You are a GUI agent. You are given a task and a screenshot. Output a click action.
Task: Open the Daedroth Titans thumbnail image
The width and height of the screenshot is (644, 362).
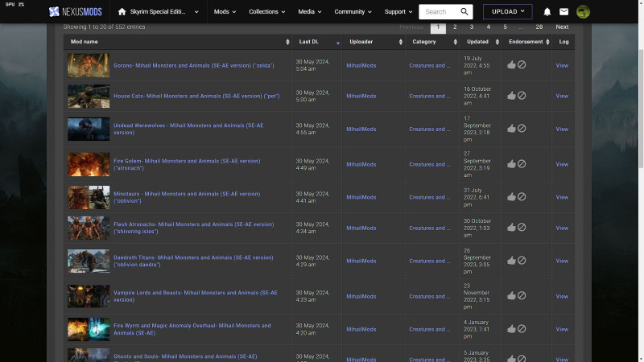(89, 261)
